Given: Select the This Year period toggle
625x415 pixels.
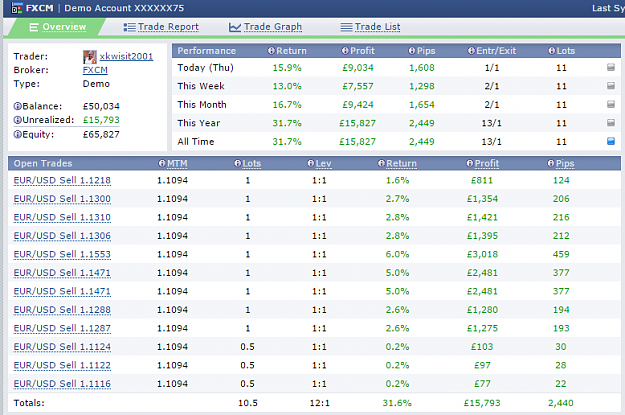Looking at the screenshot, I should click(x=611, y=122).
